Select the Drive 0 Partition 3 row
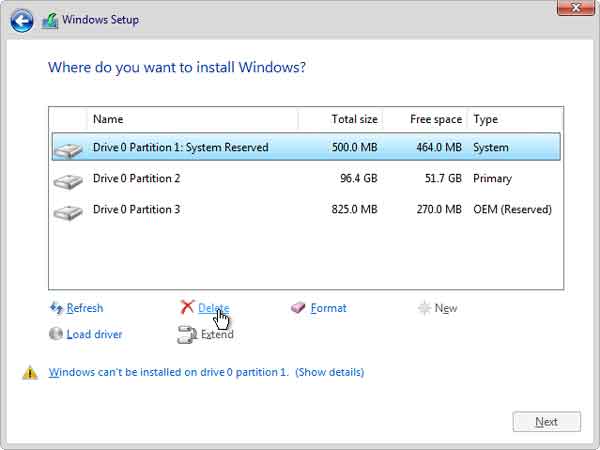This screenshot has width=600, height=450. (306, 209)
